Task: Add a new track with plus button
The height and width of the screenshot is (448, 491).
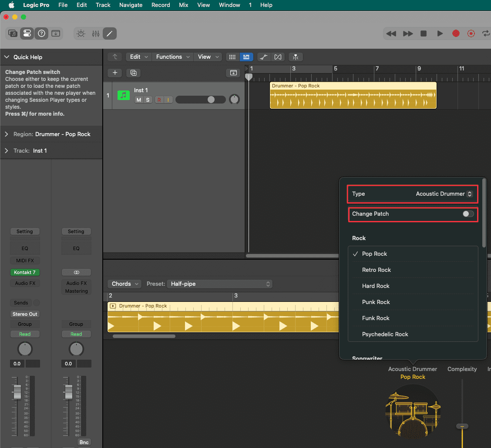Action: (x=115, y=73)
